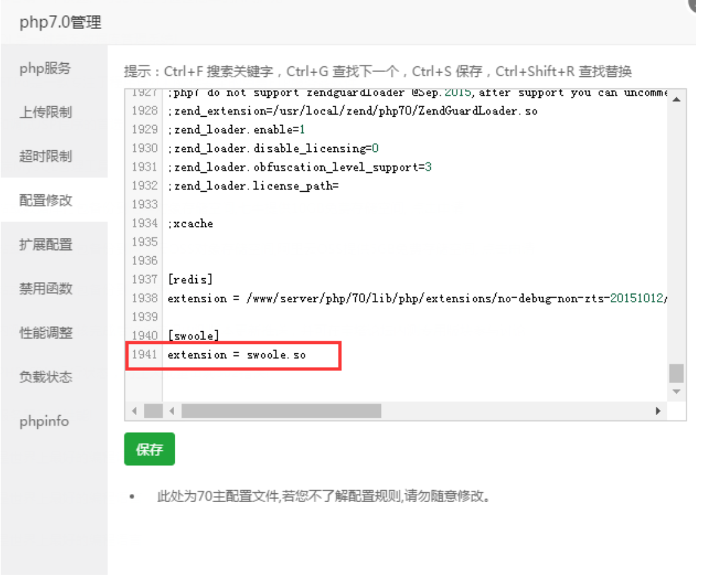Click the [redis] section header line

(x=191, y=279)
